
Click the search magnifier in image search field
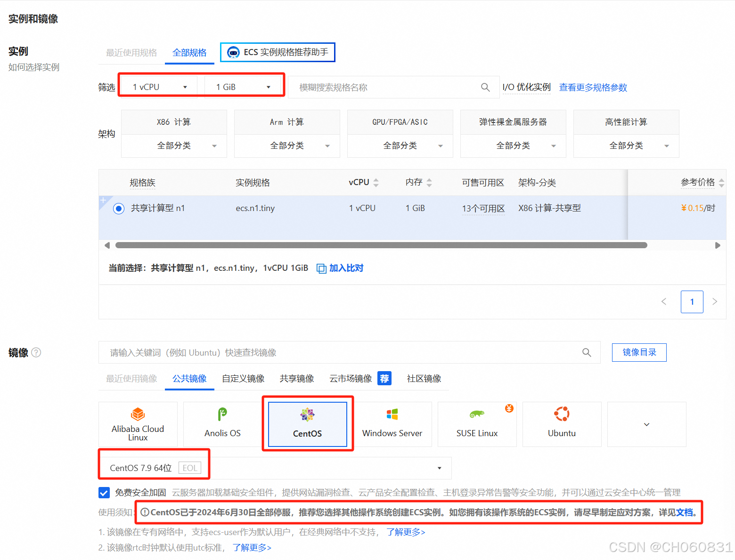pos(587,352)
